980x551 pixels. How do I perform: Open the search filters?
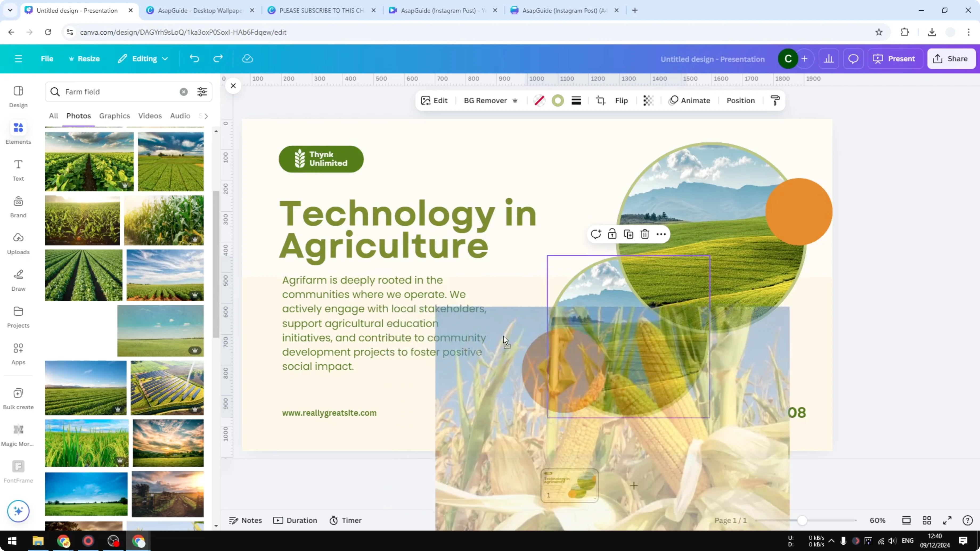point(202,92)
